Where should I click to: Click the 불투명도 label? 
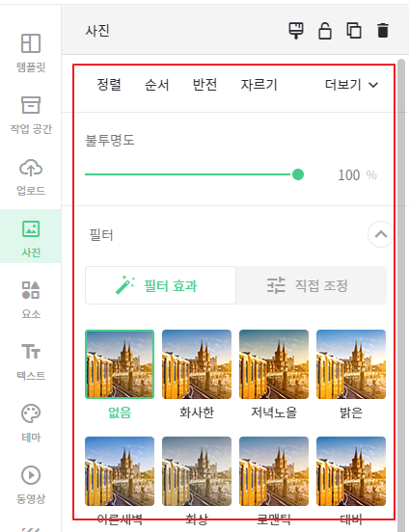110,140
